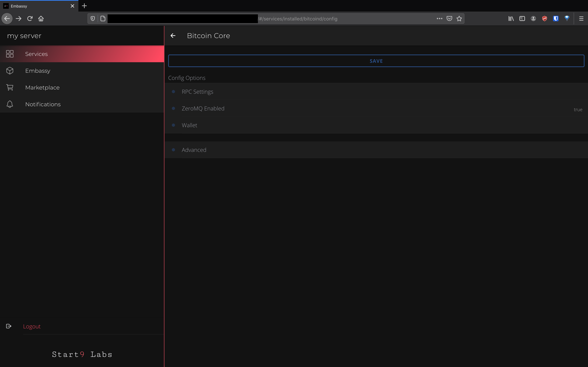The width and height of the screenshot is (588, 367).
Task: Click the Bitwarden shield extension icon
Action: 556,19
